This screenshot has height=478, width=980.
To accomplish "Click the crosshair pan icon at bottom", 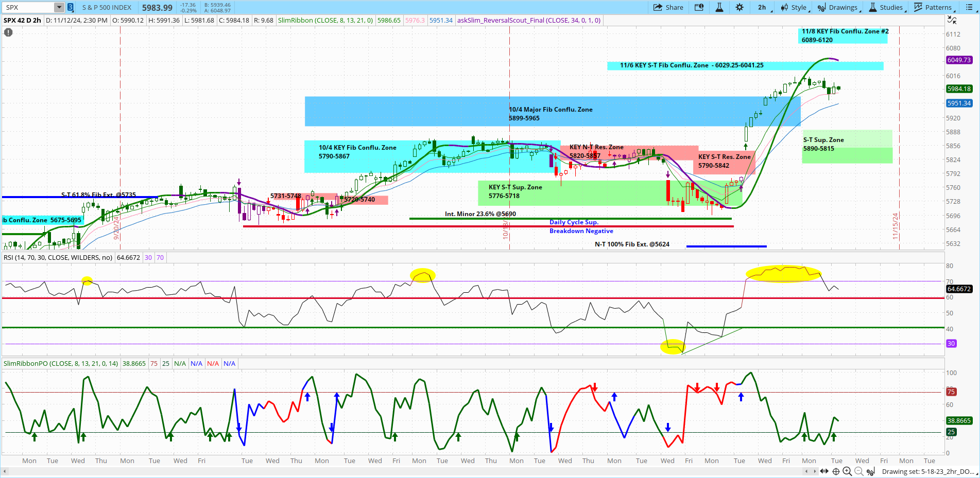I will [x=836, y=471].
